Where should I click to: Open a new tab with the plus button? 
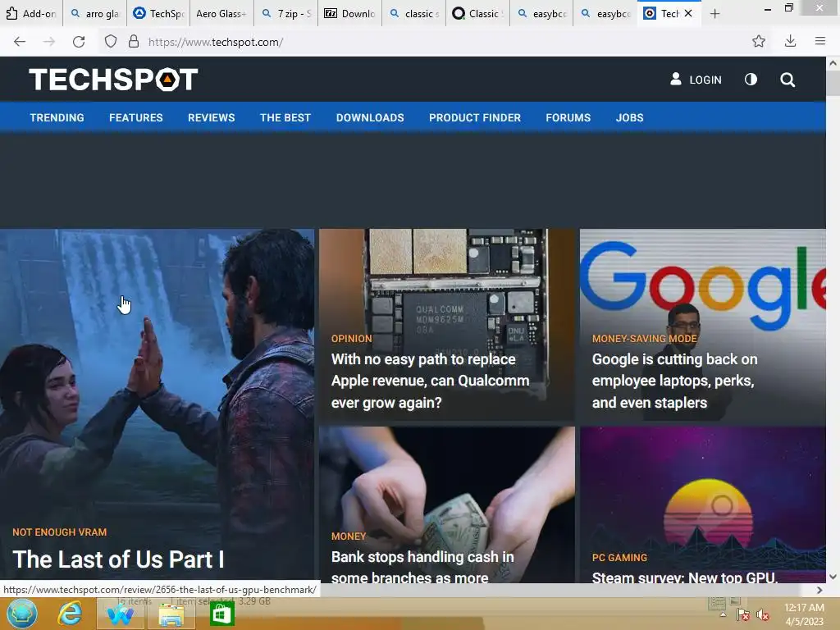[714, 14]
